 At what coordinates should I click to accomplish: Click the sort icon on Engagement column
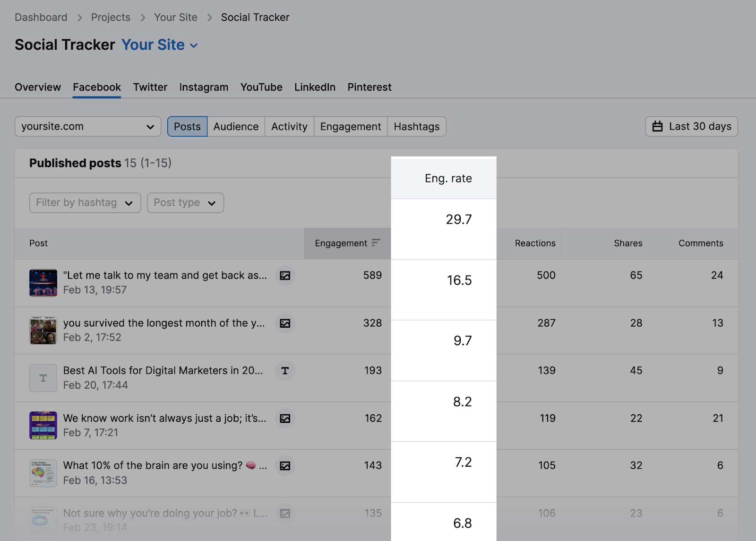(376, 243)
